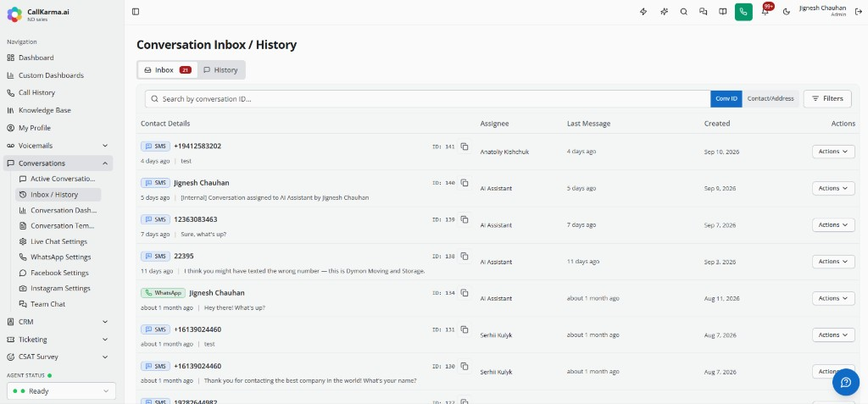Expand the Voicemails menu
This screenshot has height=404, width=868.
tap(58, 146)
